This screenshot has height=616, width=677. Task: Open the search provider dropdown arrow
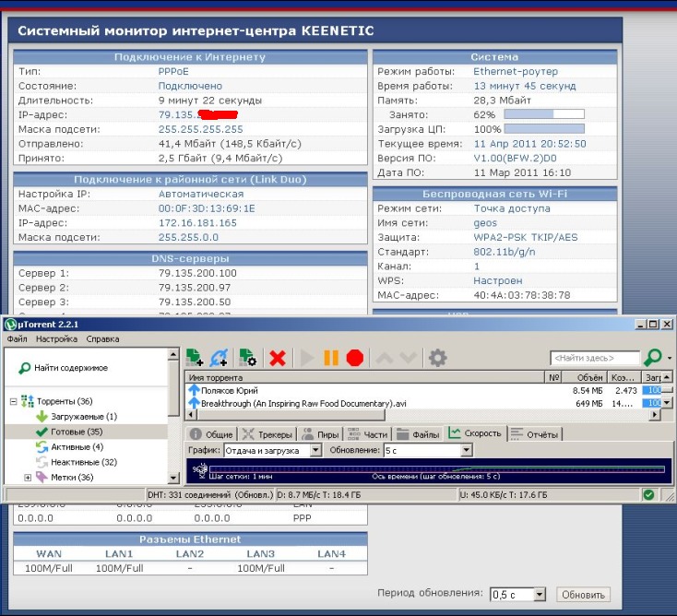pyautogui.click(x=670, y=358)
